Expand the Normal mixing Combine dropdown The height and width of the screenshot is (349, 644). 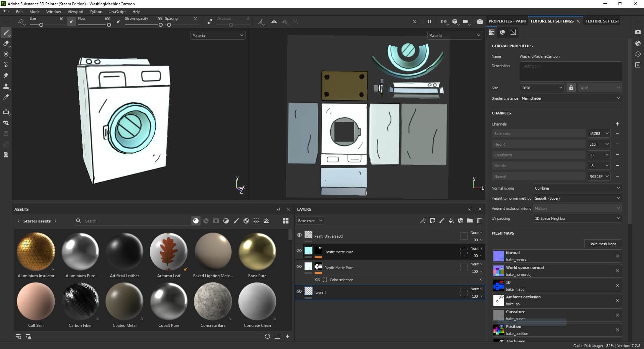577,188
